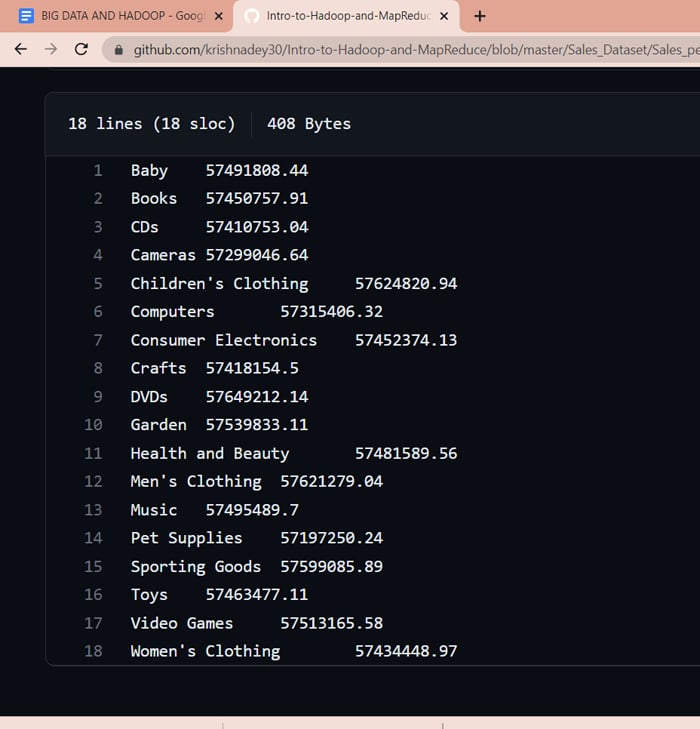Select the Intro-to-Hadoop-and-MapReduce tab

tap(345, 16)
